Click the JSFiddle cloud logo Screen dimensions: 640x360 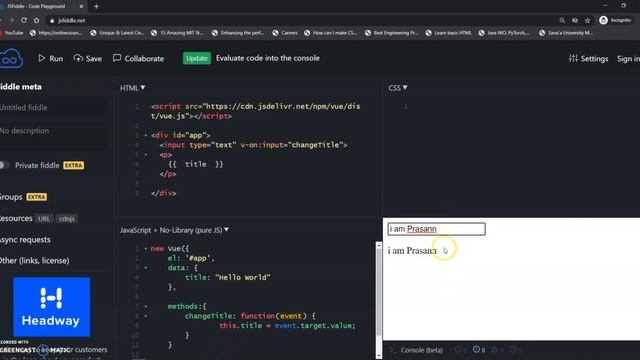click(x=11, y=58)
